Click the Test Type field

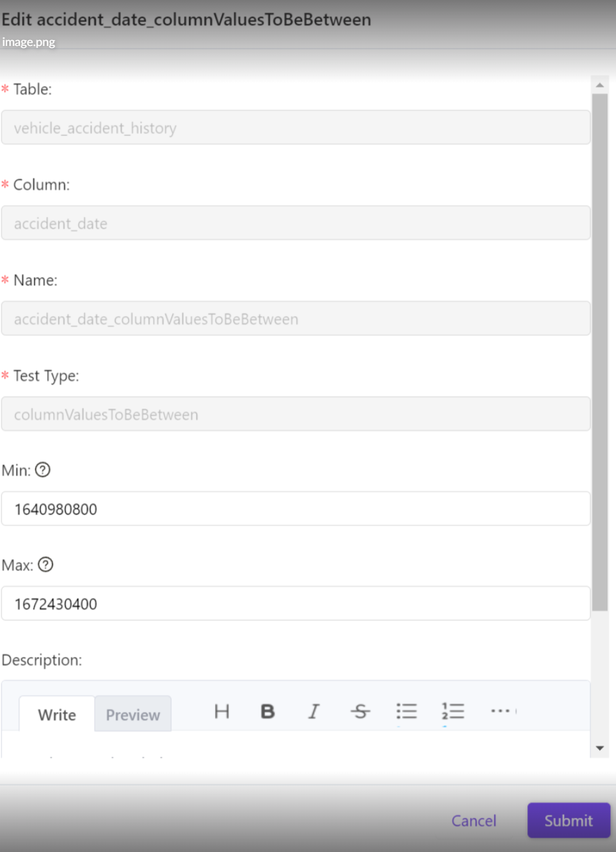point(296,414)
